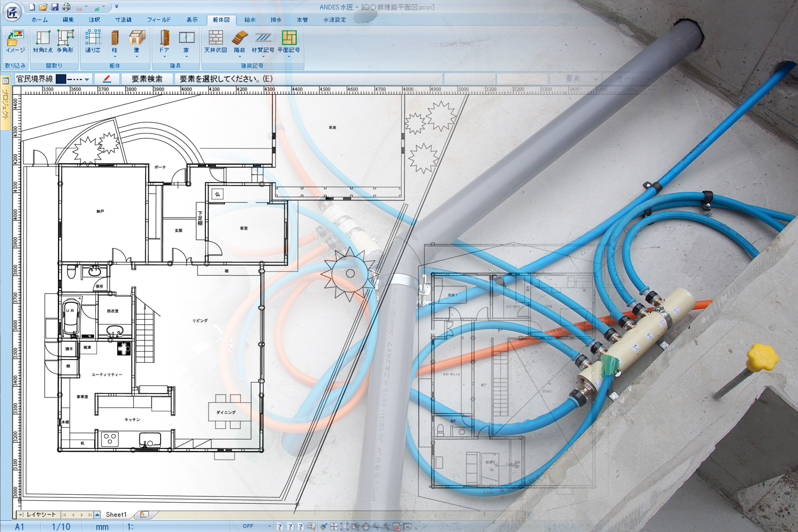The height and width of the screenshot is (532, 798).
Task: Click the first question mark help icon
Action: coord(280,527)
